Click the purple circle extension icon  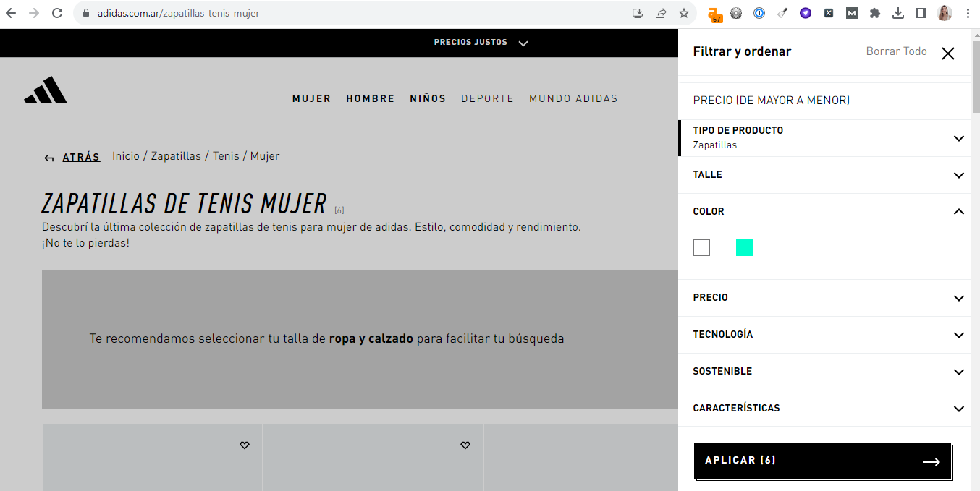click(x=806, y=13)
